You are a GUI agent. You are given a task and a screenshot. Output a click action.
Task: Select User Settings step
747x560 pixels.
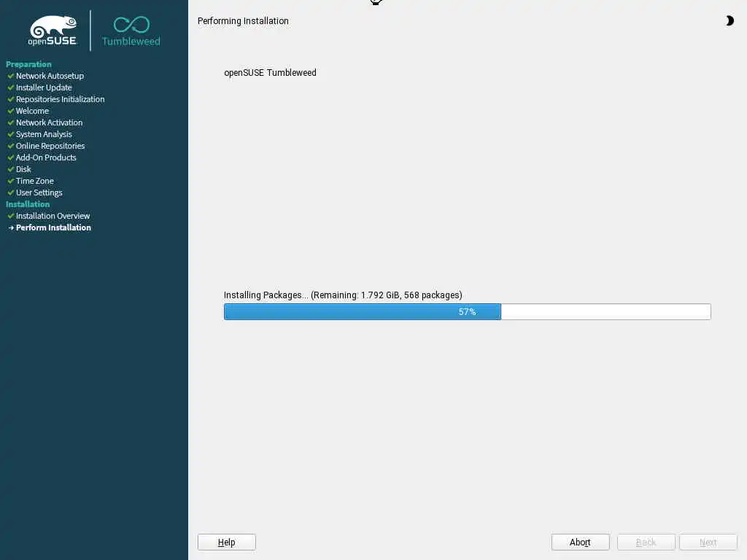coord(39,192)
